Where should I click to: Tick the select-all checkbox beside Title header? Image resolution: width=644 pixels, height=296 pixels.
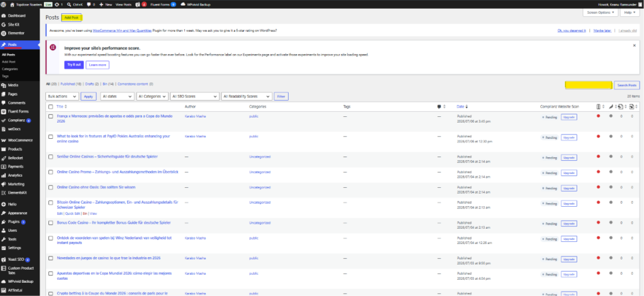coord(50,107)
